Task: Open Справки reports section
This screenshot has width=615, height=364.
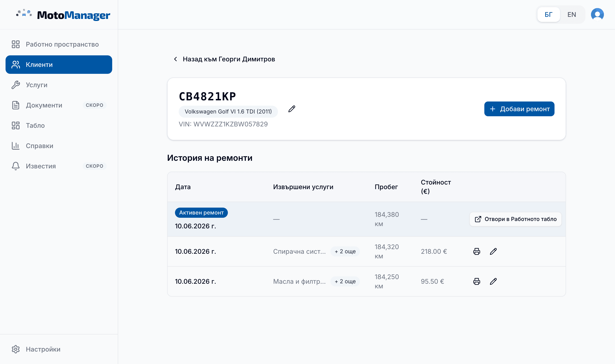Action: 59,146
